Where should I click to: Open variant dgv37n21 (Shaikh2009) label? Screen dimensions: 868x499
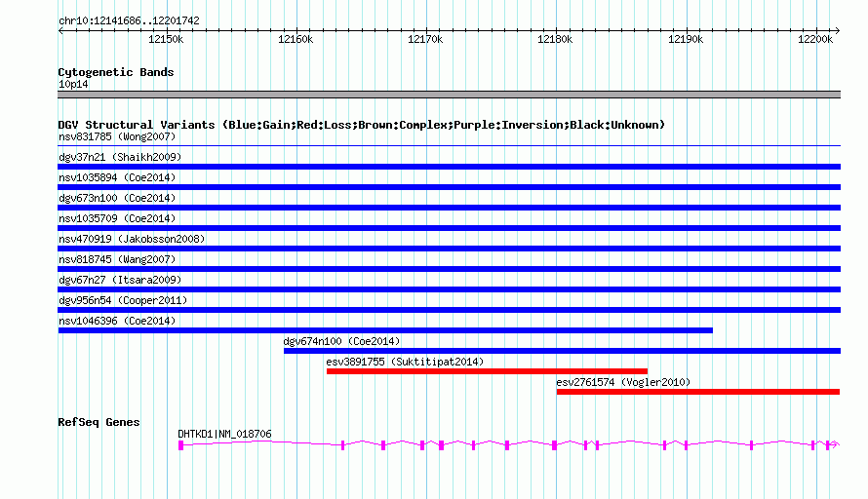click(x=120, y=157)
